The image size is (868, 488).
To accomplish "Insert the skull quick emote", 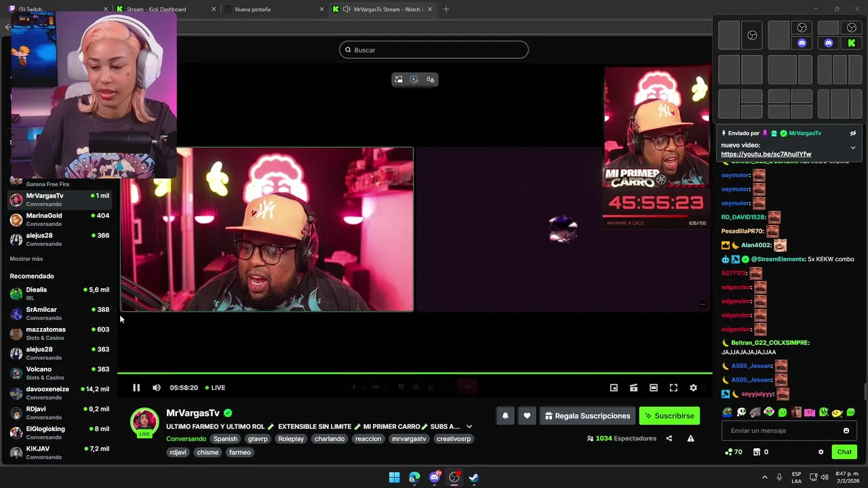I will point(741,412).
